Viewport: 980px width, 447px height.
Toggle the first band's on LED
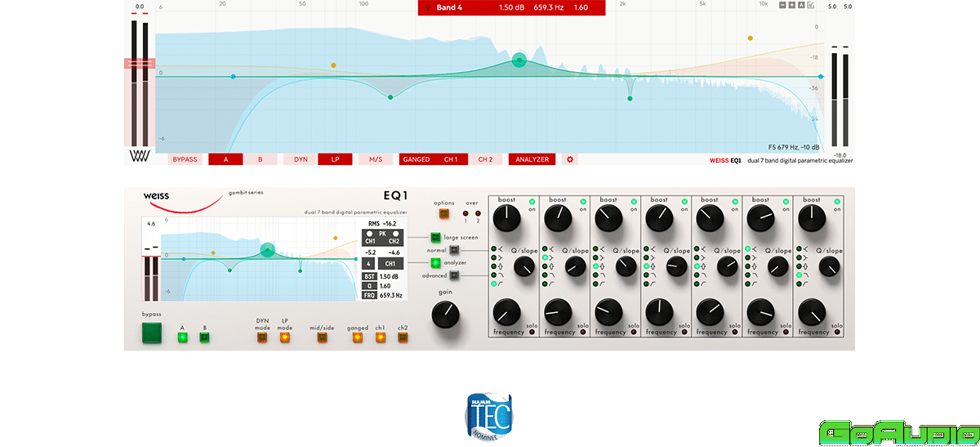[x=532, y=201]
